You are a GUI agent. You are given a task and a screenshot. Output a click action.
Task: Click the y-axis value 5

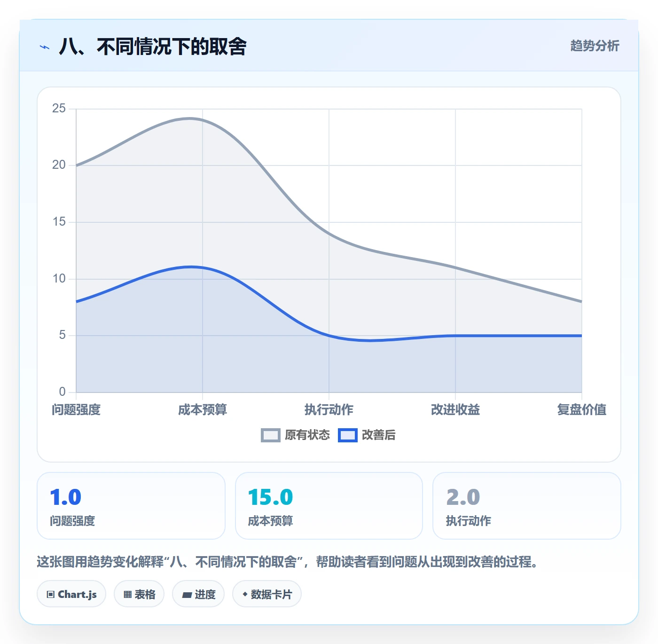(x=62, y=335)
